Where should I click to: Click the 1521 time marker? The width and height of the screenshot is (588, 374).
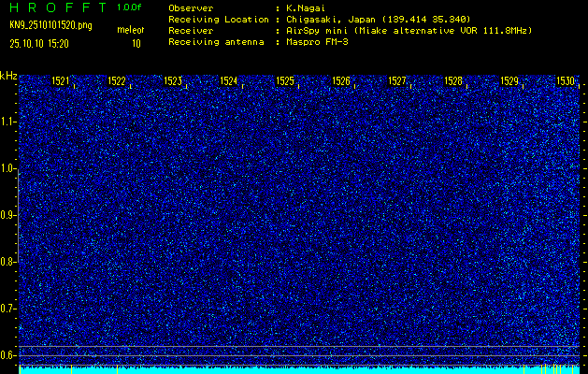click(61, 81)
